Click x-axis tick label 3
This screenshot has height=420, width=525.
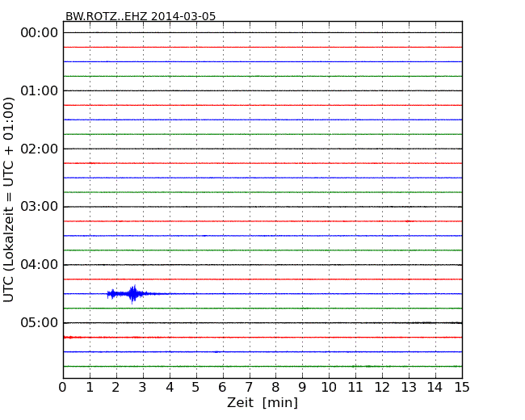coord(143,388)
